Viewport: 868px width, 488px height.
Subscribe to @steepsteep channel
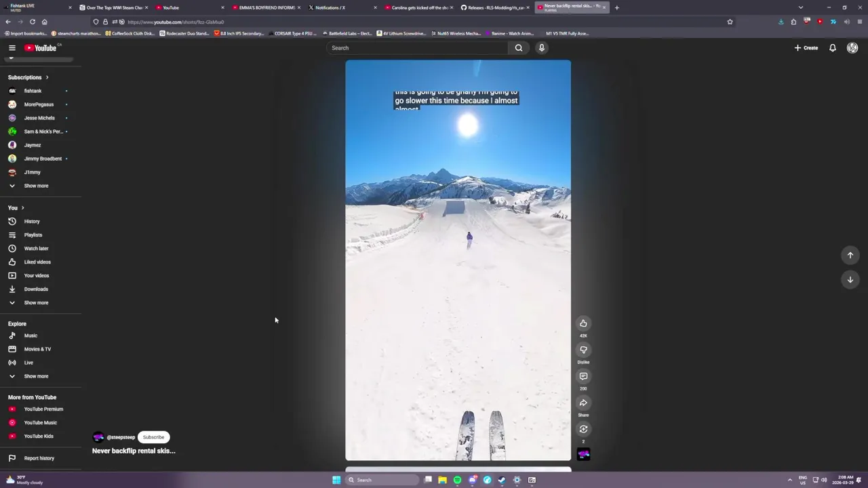153,437
